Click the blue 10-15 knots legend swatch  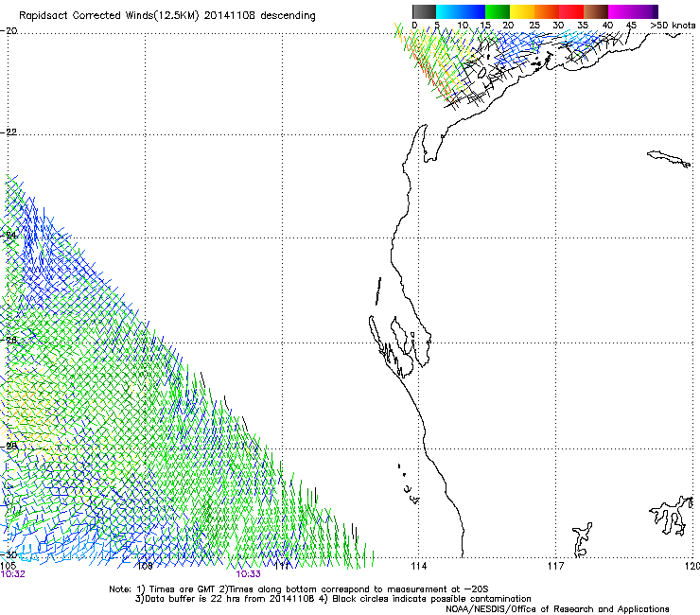pyautogui.click(x=473, y=11)
